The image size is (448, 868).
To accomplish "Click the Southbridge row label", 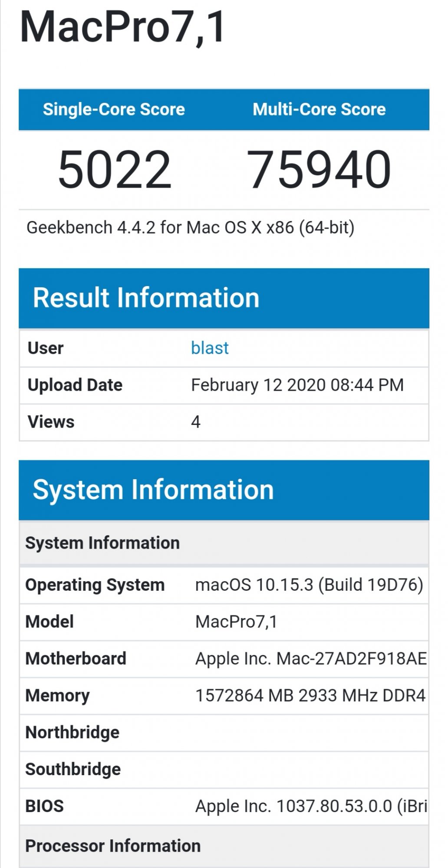I will point(73,769).
